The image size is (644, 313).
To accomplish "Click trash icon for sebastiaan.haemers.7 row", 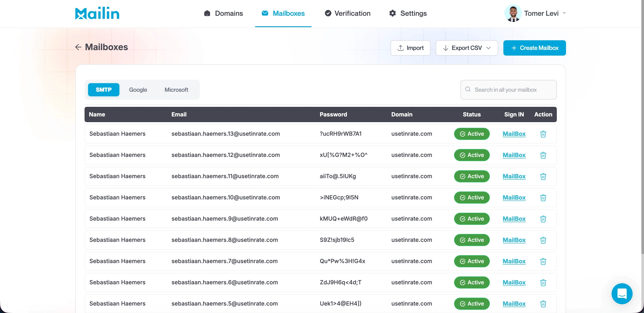I will point(543,261).
